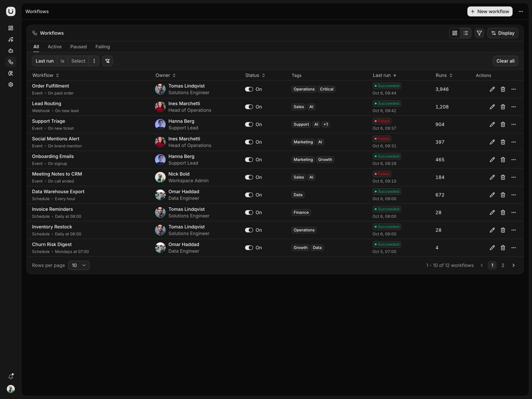The height and width of the screenshot is (399, 532).
Task: Open the bot icon in sidebar
Action: tap(11, 51)
